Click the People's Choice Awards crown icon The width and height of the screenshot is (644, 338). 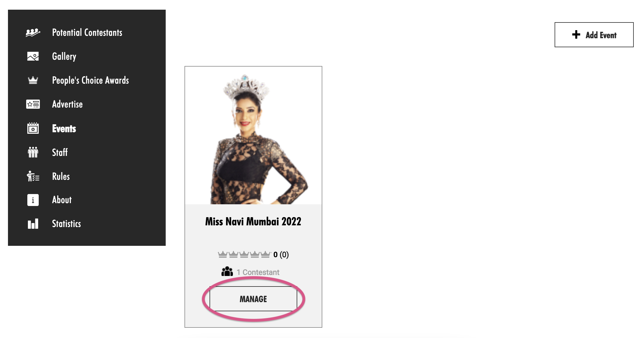click(33, 80)
